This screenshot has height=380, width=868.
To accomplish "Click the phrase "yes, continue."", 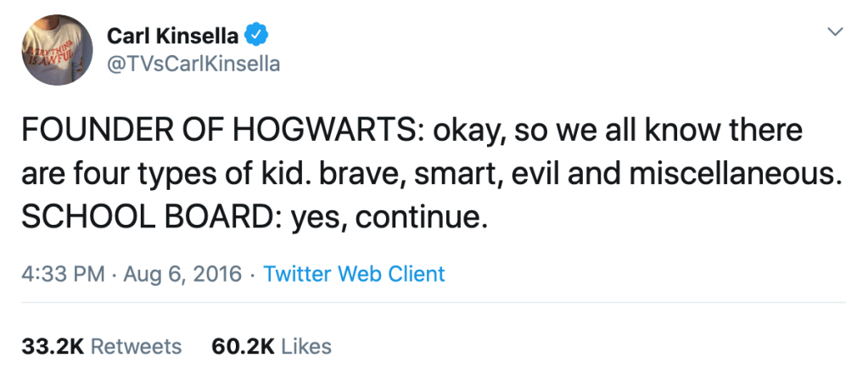I will click(389, 218).
